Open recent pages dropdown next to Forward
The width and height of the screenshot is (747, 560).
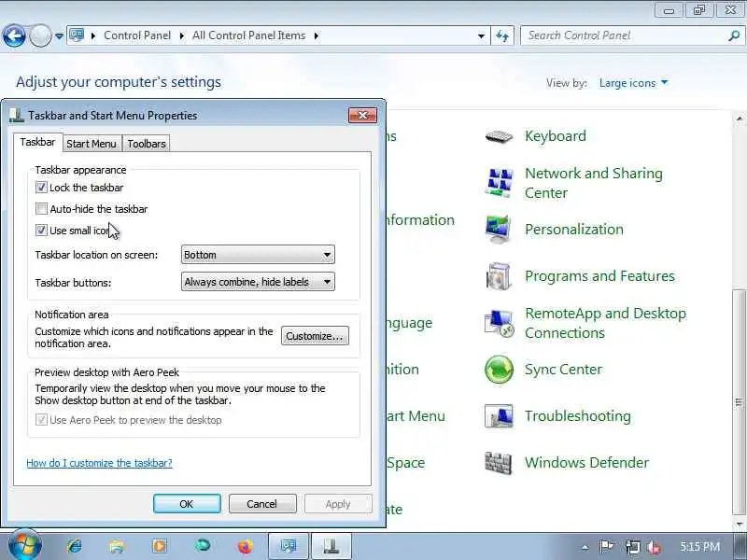59,36
